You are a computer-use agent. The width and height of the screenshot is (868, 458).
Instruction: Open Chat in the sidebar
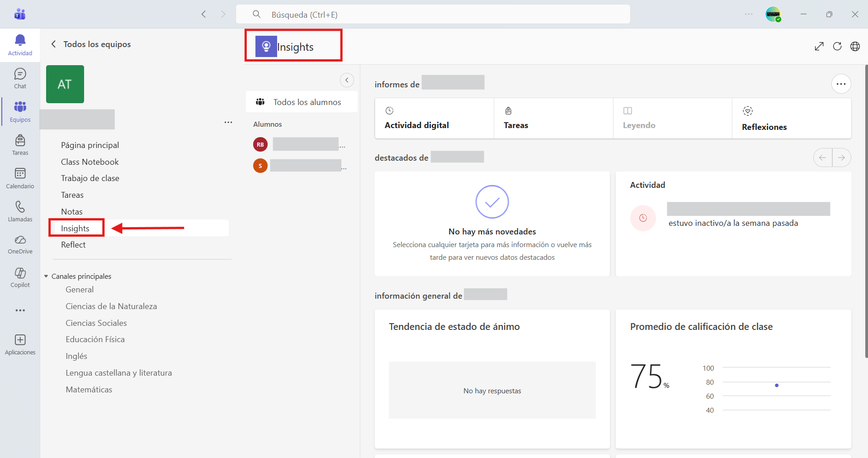(x=20, y=78)
